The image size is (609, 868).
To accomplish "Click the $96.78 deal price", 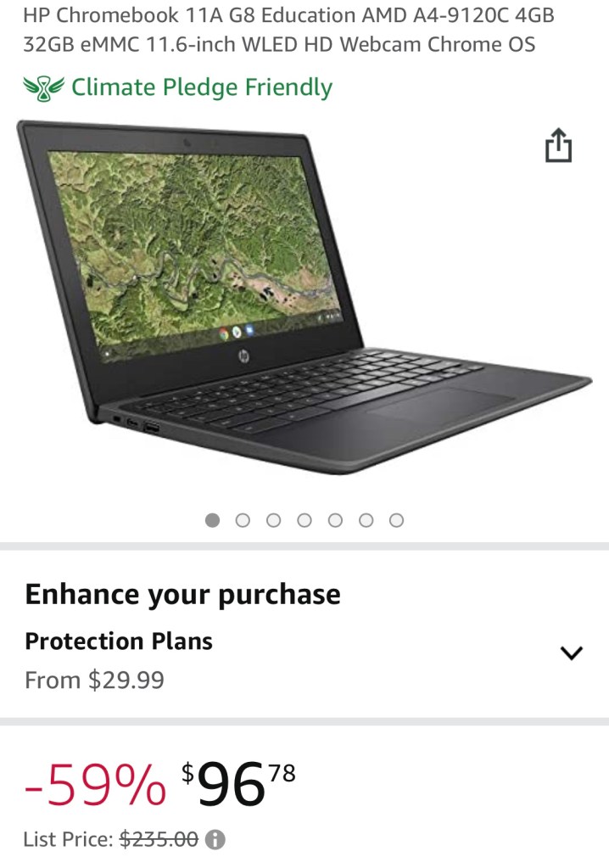I will point(238,782).
